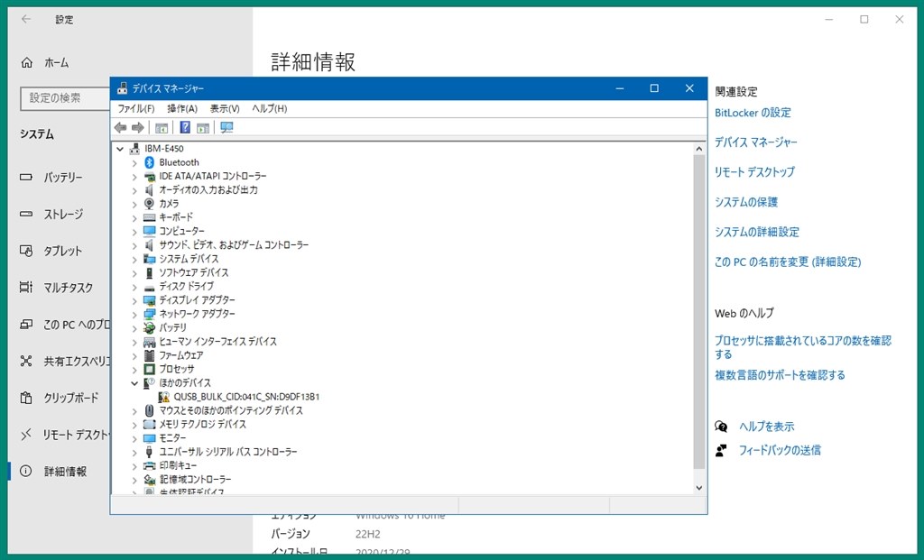Click the show/hide console tree toolbar icon
The height and width of the screenshot is (560, 924).
click(162, 128)
